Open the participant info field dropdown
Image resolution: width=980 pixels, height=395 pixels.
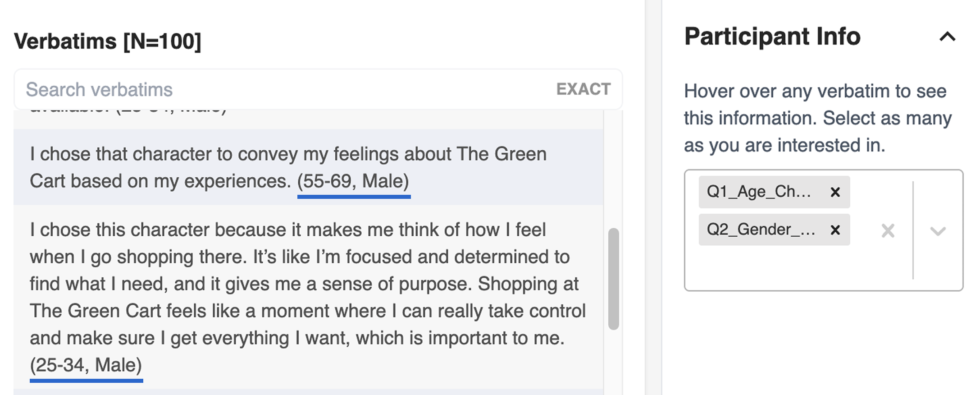[x=938, y=231]
